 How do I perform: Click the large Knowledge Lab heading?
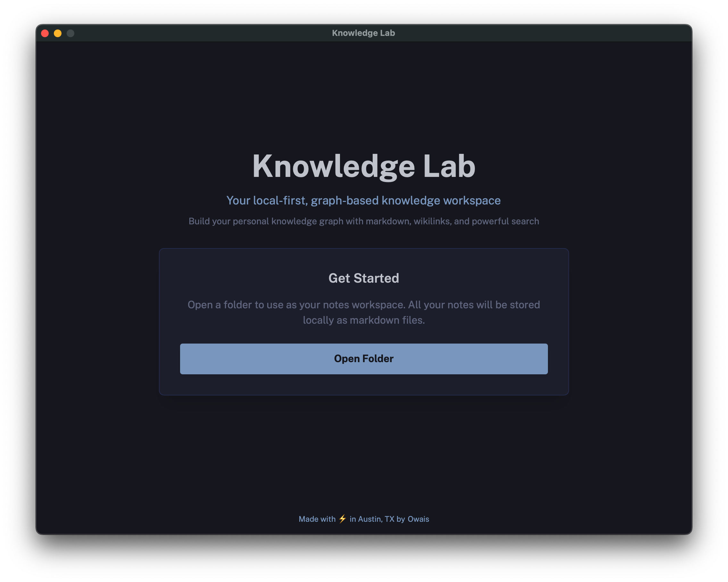[364, 166]
